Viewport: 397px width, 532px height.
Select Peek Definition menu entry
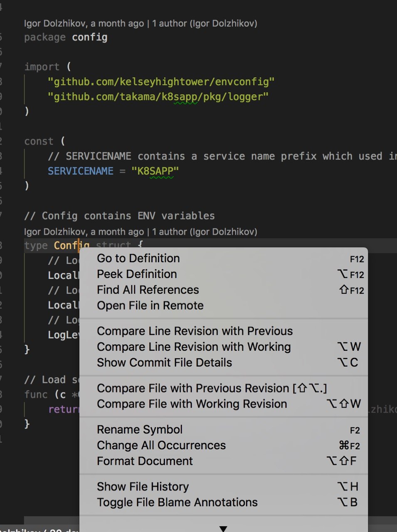click(223, 274)
